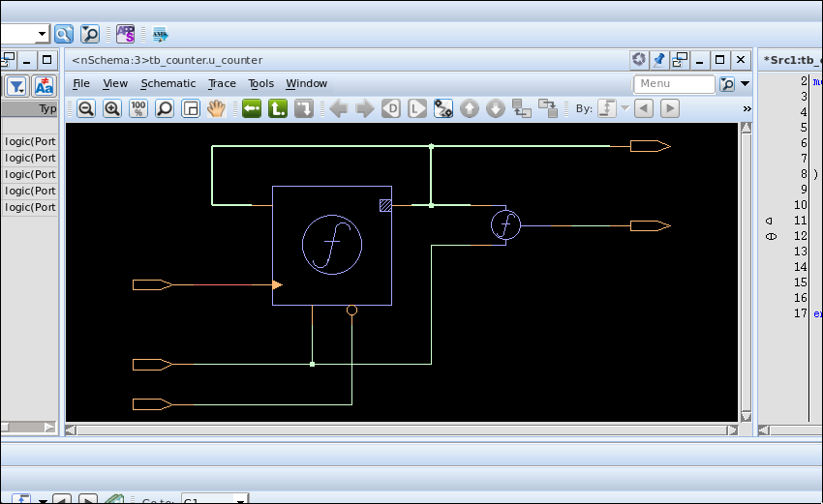Toggle the pushpin in nSchema title bar

click(x=659, y=60)
